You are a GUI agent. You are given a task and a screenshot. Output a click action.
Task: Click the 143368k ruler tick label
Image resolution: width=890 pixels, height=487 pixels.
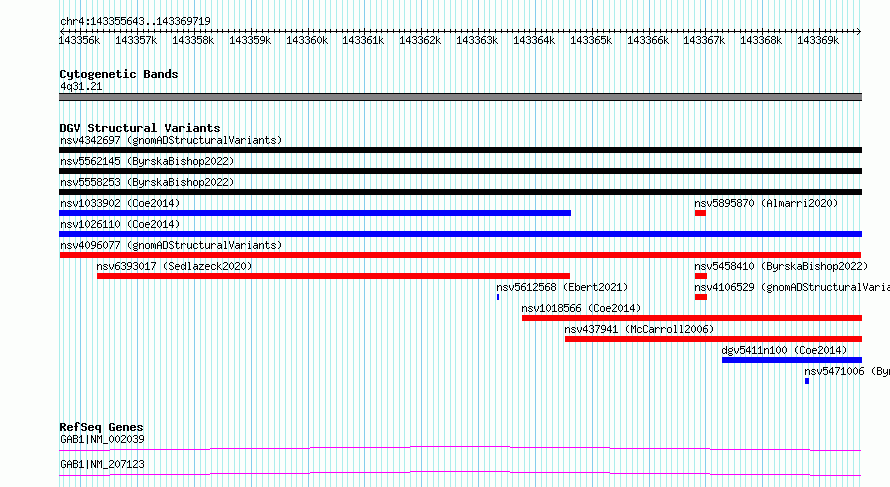(761, 40)
